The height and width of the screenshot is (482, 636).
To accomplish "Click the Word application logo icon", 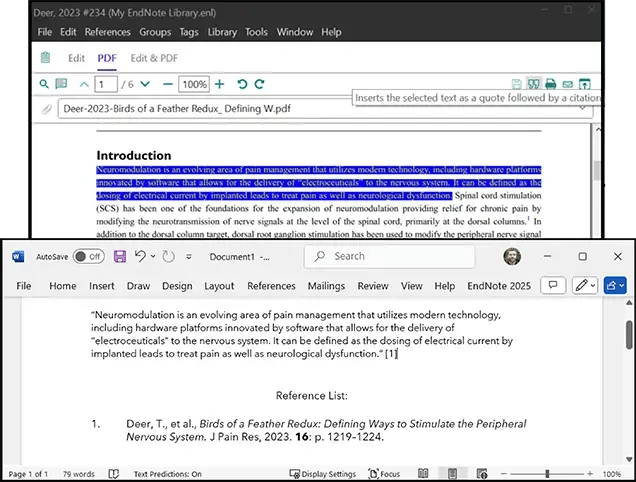I will coord(18,256).
